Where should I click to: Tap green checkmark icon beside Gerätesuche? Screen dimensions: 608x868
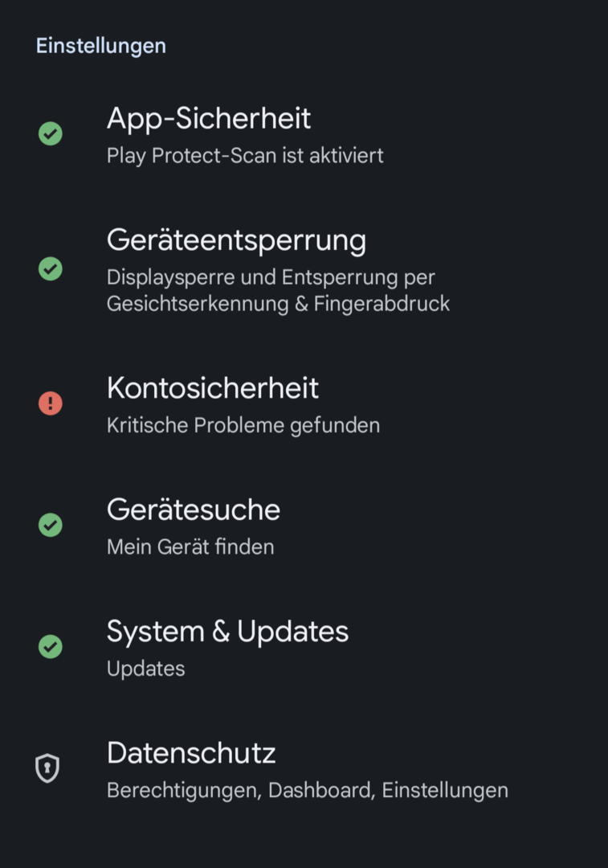tap(51, 526)
